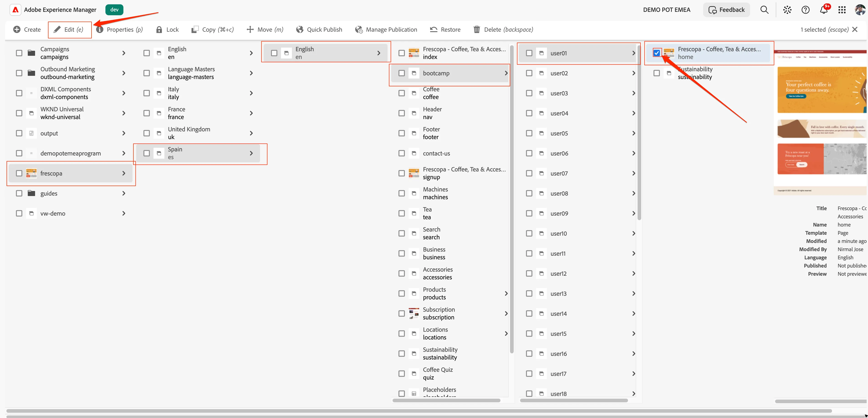
Task: Choose Delete (backspace) action
Action: coord(503,30)
